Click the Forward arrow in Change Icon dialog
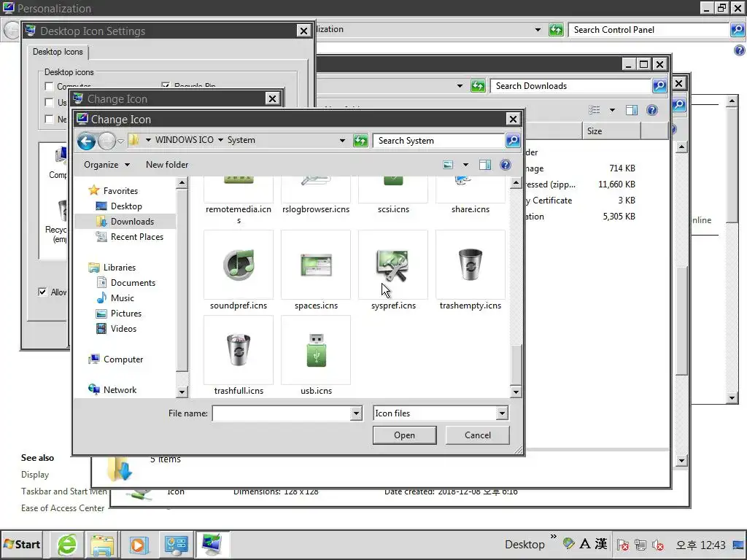 (107, 141)
